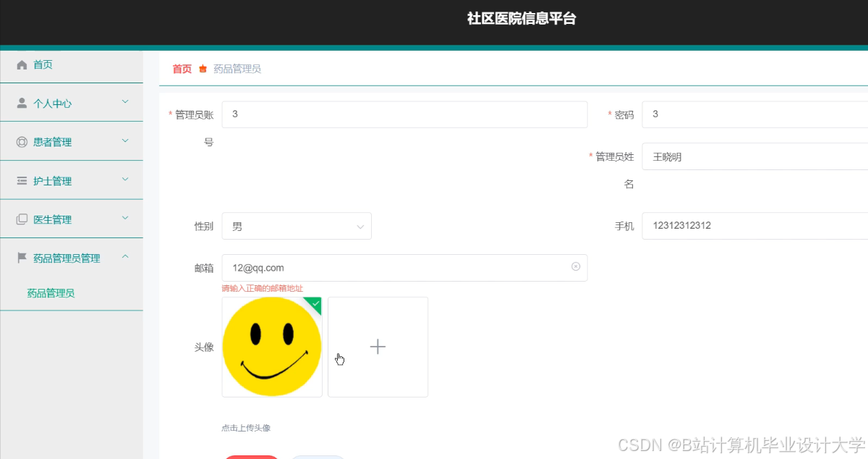Click the 性别 field label

(x=204, y=227)
